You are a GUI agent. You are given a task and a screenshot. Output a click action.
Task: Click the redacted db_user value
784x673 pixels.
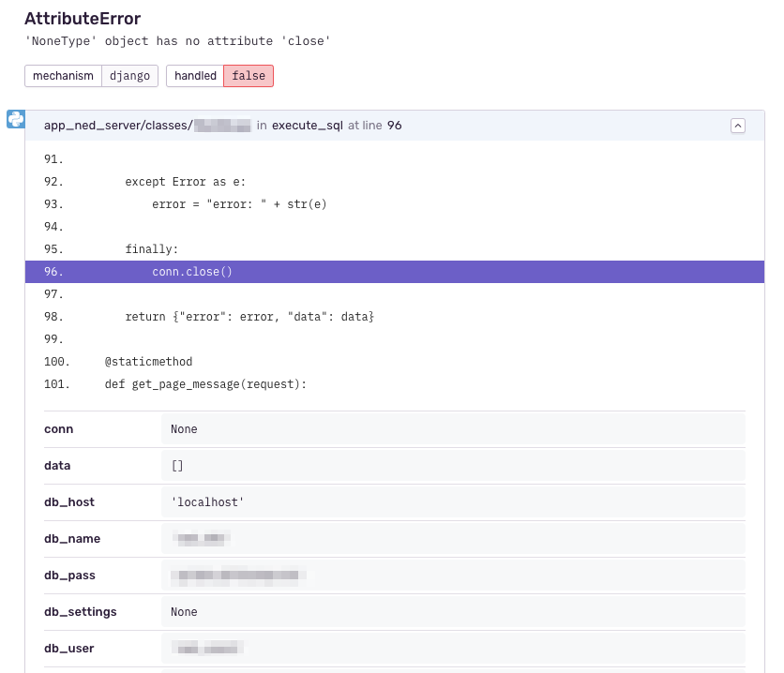[x=204, y=648]
